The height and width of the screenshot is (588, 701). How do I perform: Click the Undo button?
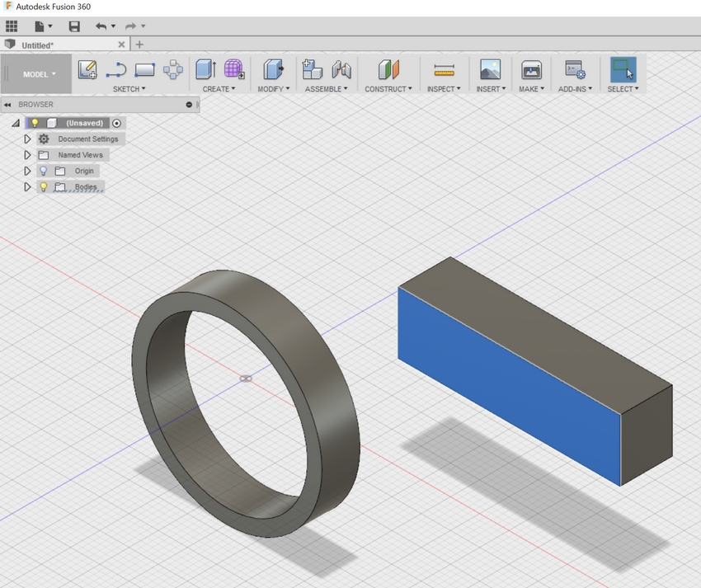(x=101, y=26)
